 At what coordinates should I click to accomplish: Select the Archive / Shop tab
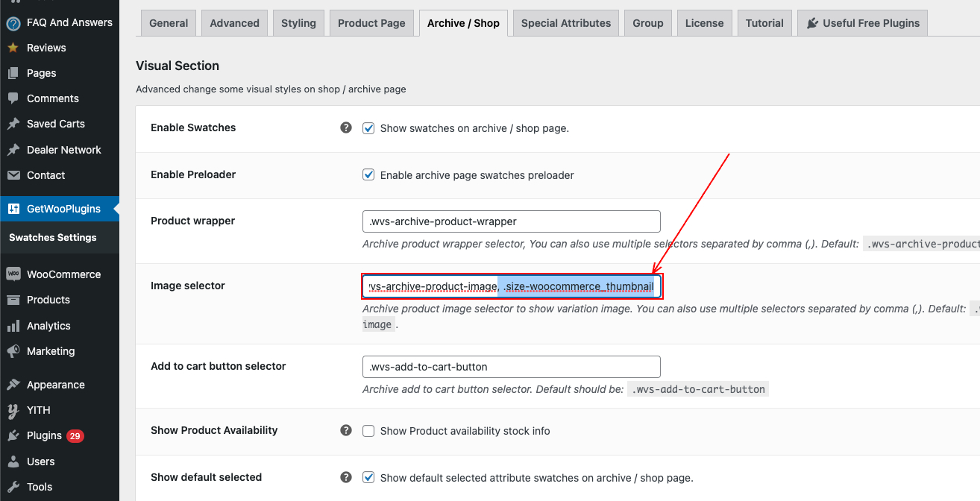click(463, 23)
